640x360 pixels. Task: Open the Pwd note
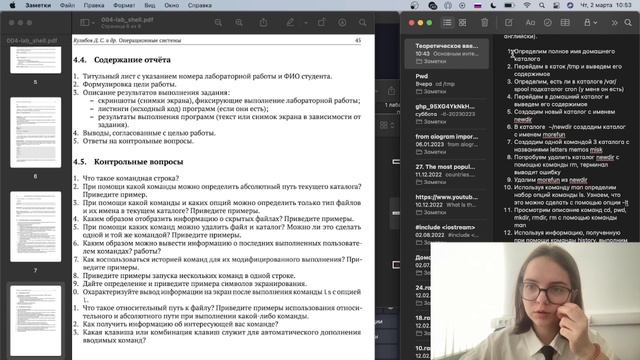pyautogui.click(x=447, y=84)
